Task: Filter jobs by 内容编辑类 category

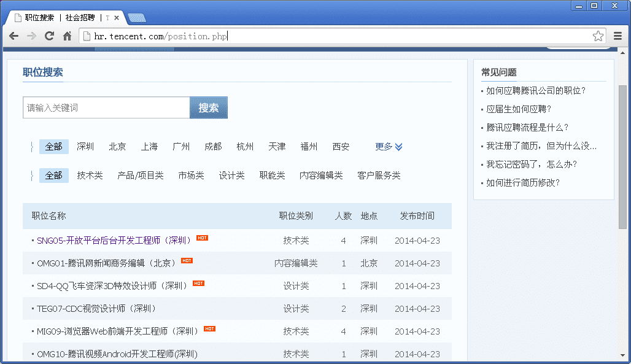Action: click(x=321, y=176)
